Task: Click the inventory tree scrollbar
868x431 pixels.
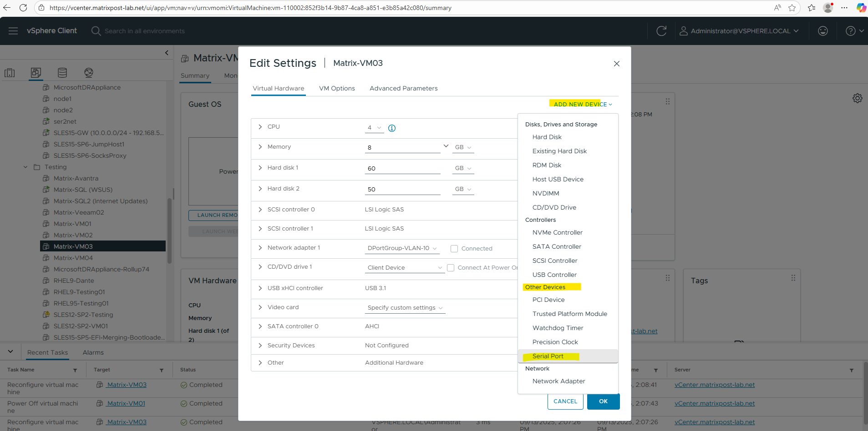Action: point(170,230)
